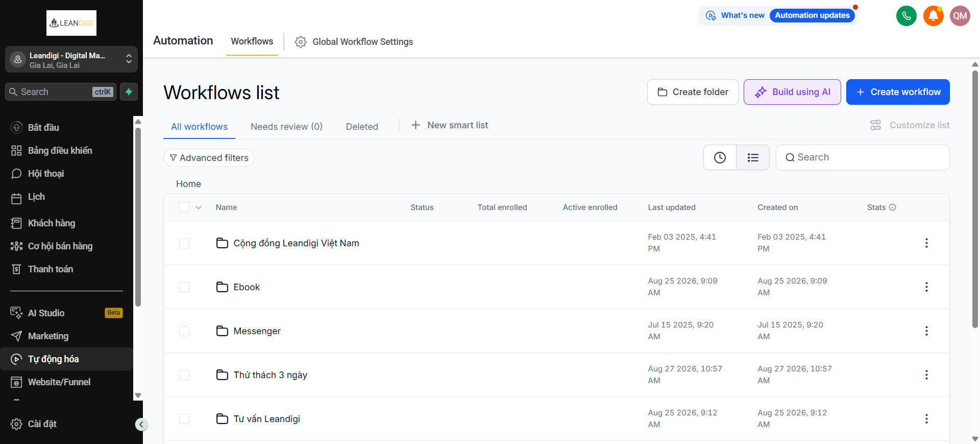Click the Home breadcrumb
The image size is (980, 444).
tap(188, 184)
